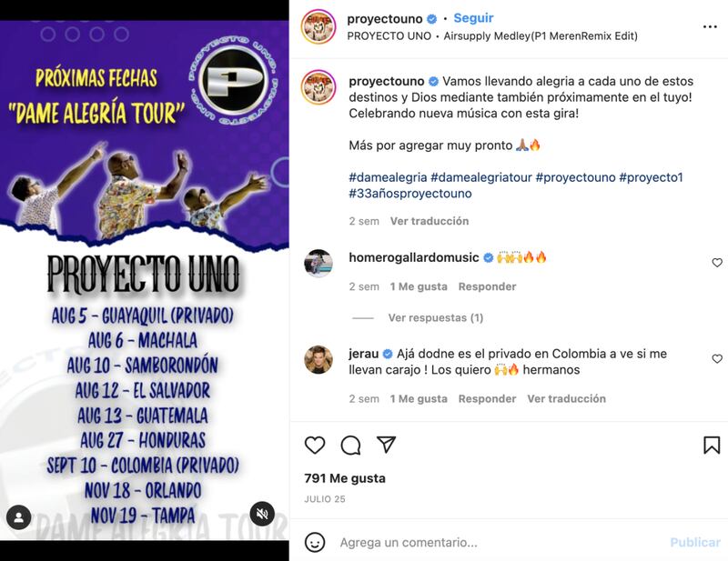Image resolution: width=728 pixels, height=561 pixels.
Task: Open the three-dot more options menu
Action: click(x=710, y=27)
